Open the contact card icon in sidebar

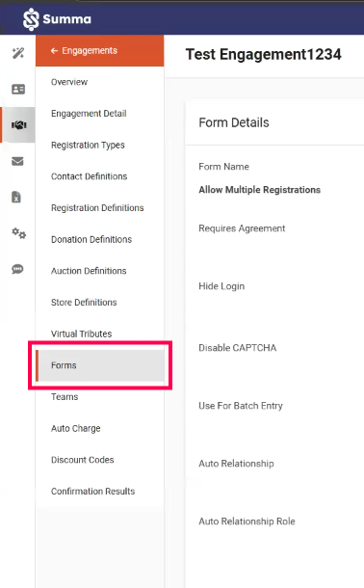pyautogui.click(x=18, y=90)
